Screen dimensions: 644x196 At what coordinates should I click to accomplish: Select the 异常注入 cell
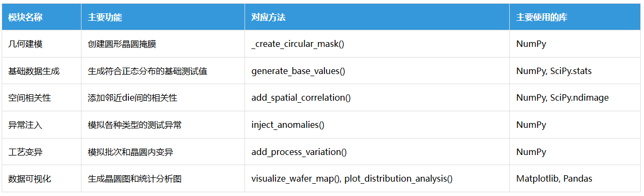coord(42,125)
